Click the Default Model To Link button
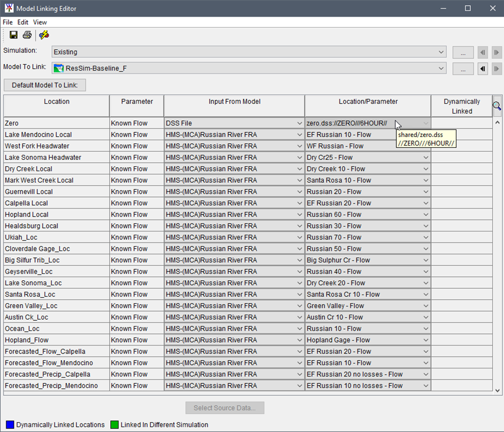The image size is (504, 432). click(44, 84)
